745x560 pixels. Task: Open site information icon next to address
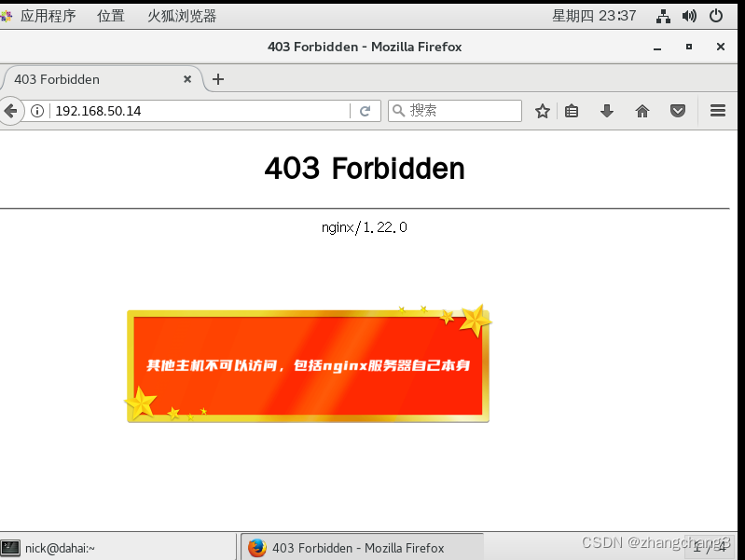pos(37,111)
